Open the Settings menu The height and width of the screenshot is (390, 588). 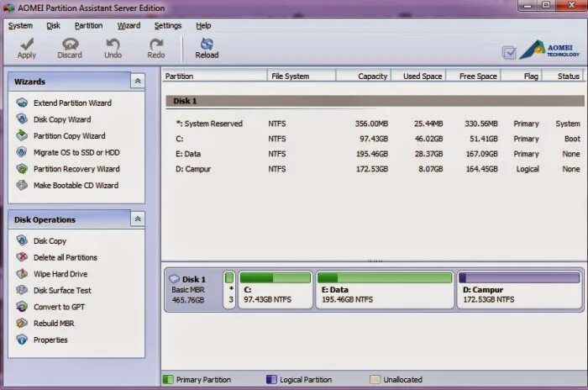(168, 25)
